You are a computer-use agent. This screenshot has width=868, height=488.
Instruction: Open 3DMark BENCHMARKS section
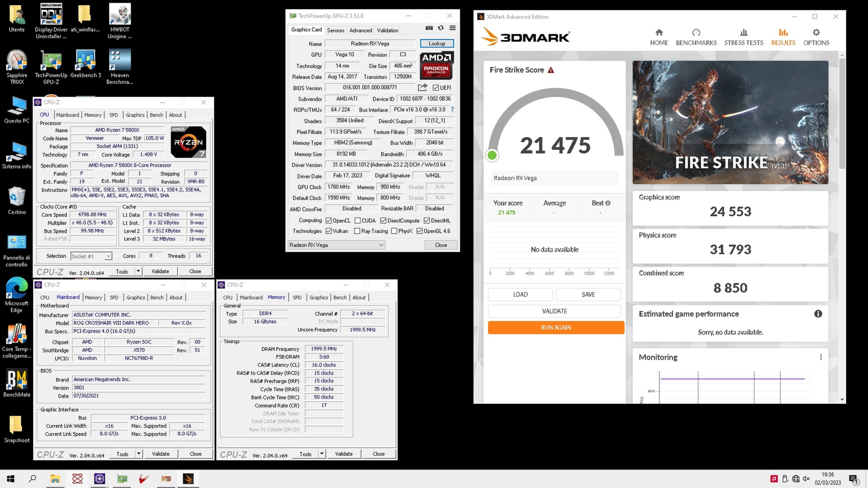point(696,37)
